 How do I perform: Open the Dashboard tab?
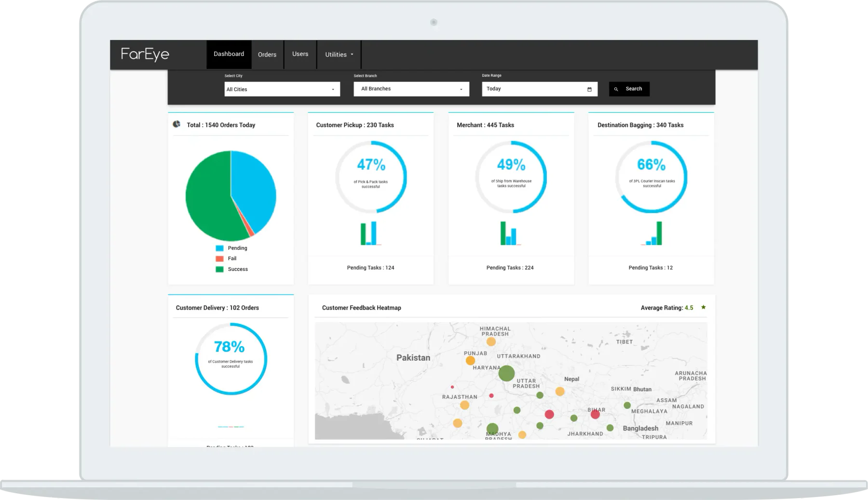pos(229,54)
